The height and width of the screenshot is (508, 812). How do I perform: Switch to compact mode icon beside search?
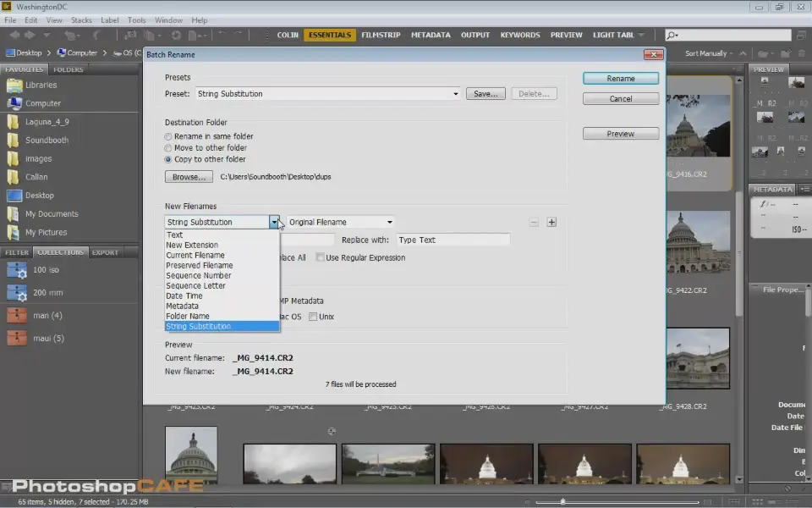coord(801,35)
